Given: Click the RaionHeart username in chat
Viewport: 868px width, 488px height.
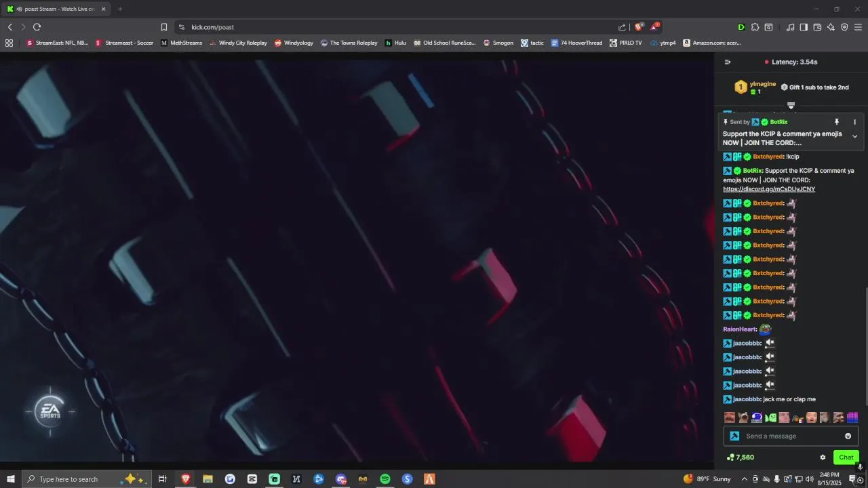Looking at the screenshot, I should pos(740,329).
